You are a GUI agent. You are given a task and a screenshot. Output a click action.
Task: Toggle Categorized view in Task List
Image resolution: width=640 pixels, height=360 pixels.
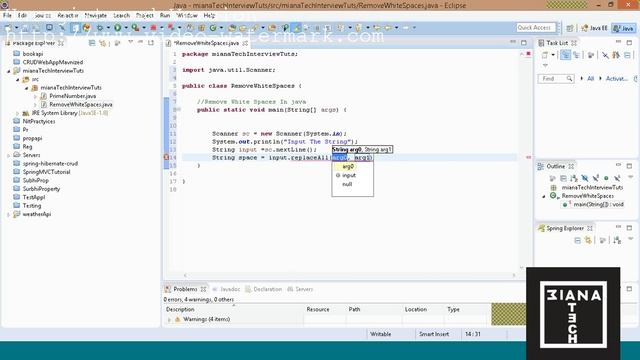(x=565, y=55)
